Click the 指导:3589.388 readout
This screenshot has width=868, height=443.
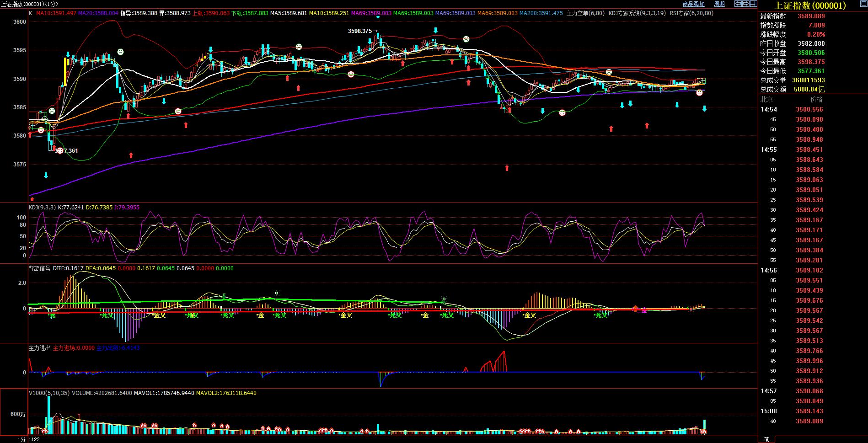(139, 13)
